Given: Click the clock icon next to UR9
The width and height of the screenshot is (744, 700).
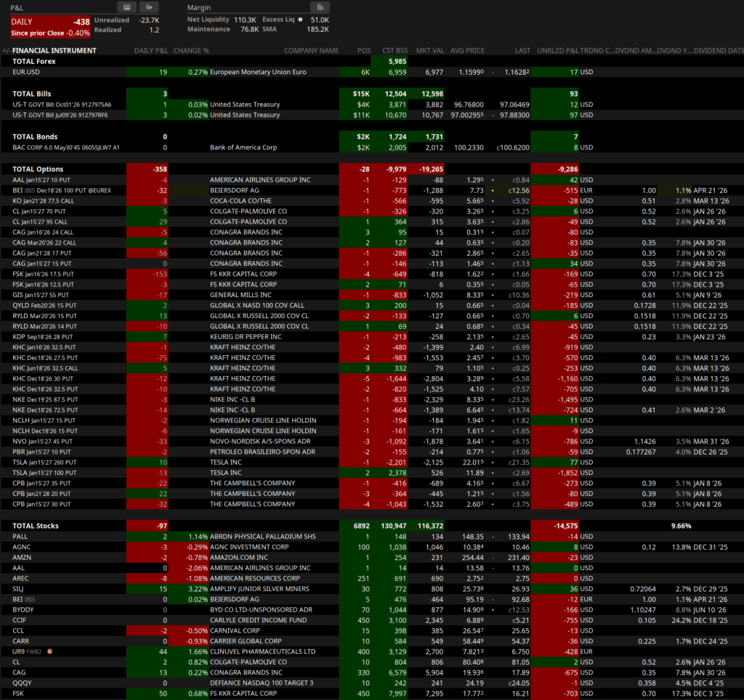Looking at the screenshot, I should click(x=51, y=652).
